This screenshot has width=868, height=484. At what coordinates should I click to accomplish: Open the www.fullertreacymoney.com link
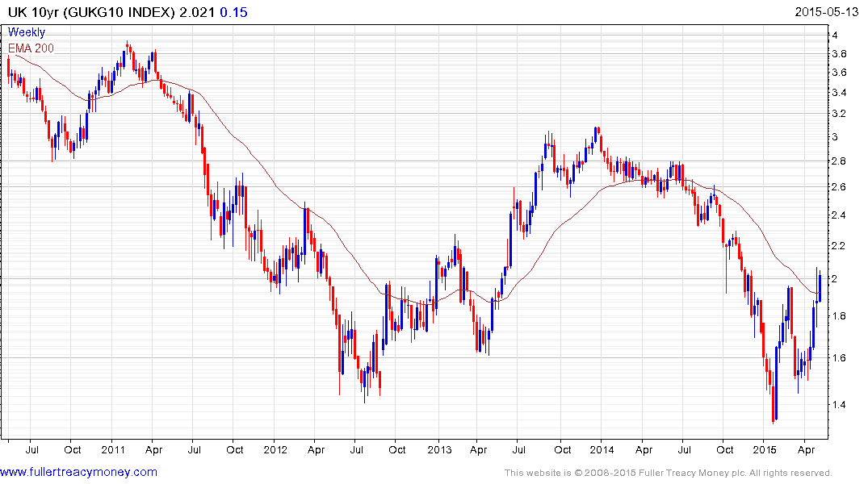pyautogui.click(x=79, y=472)
